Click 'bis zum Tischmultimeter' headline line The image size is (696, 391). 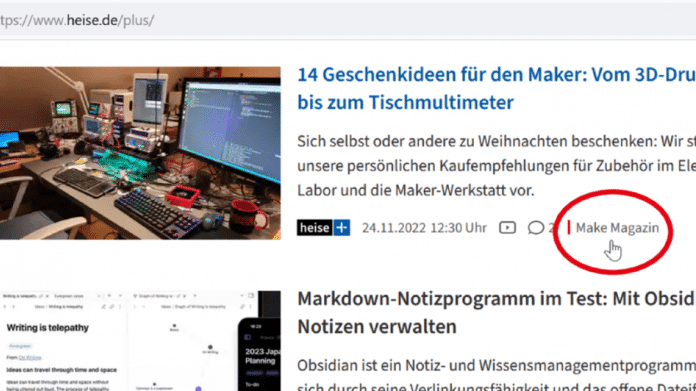[405, 103]
